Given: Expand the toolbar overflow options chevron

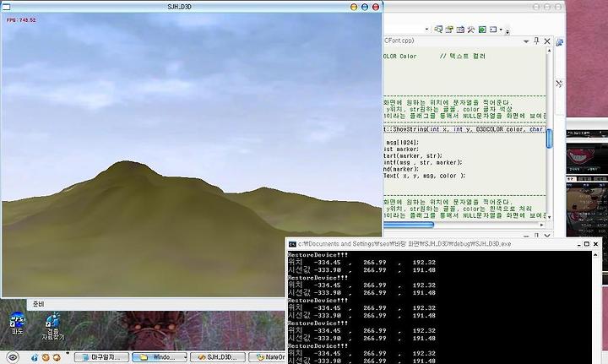Looking at the screenshot, I should coord(508,32).
